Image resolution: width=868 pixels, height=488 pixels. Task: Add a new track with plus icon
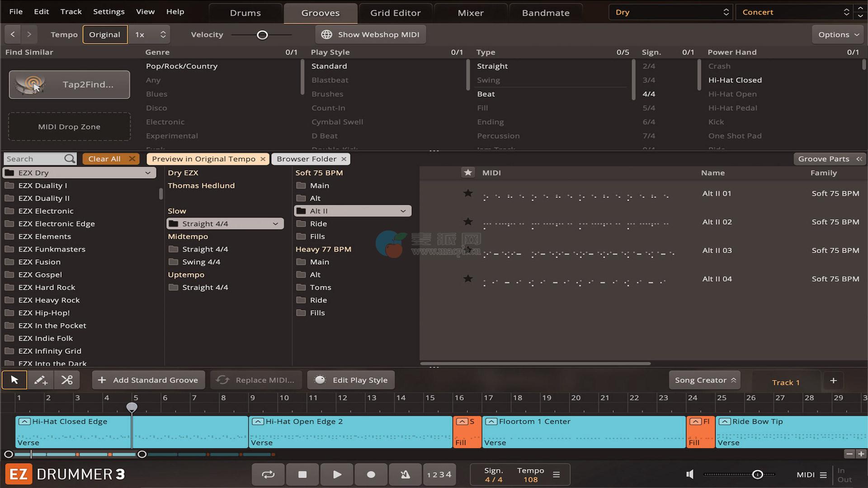(833, 380)
